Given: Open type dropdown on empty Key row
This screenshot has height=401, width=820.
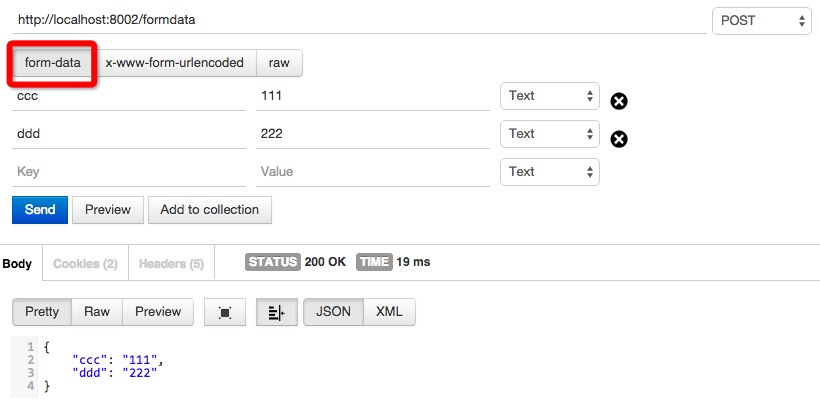Looking at the screenshot, I should [x=550, y=172].
